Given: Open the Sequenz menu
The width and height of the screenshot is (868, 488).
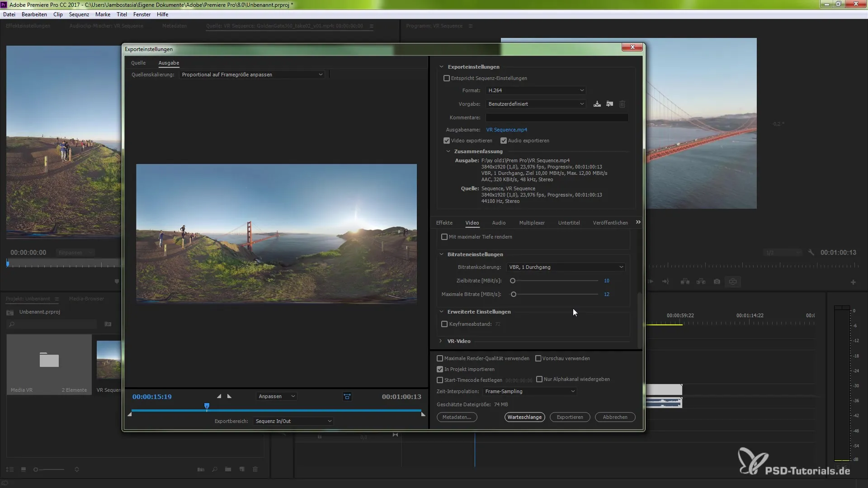Looking at the screenshot, I should pyautogui.click(x=79, y=14).
